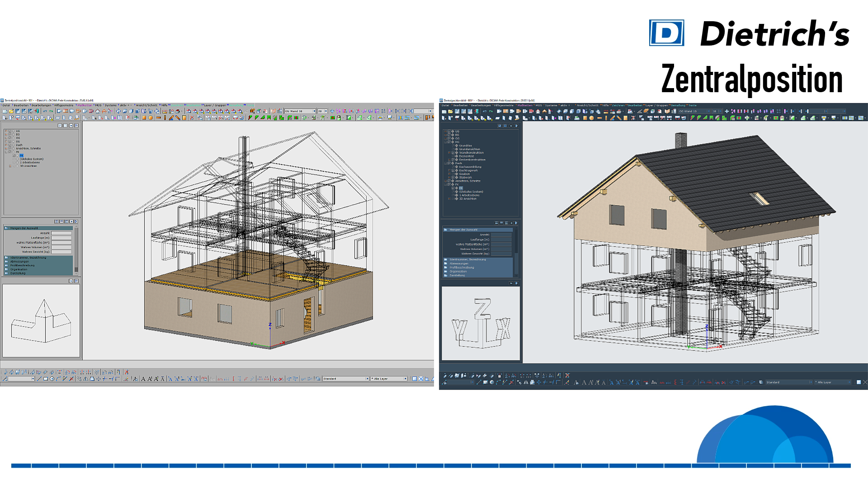Click the house icon in the left window toolbar
This screenshot has width=868, height=488.
pyautogui.click(x=97, y=111)
